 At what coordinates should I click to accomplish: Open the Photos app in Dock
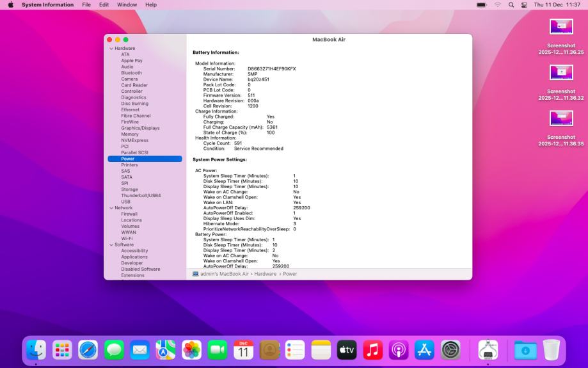pos(192,350)
